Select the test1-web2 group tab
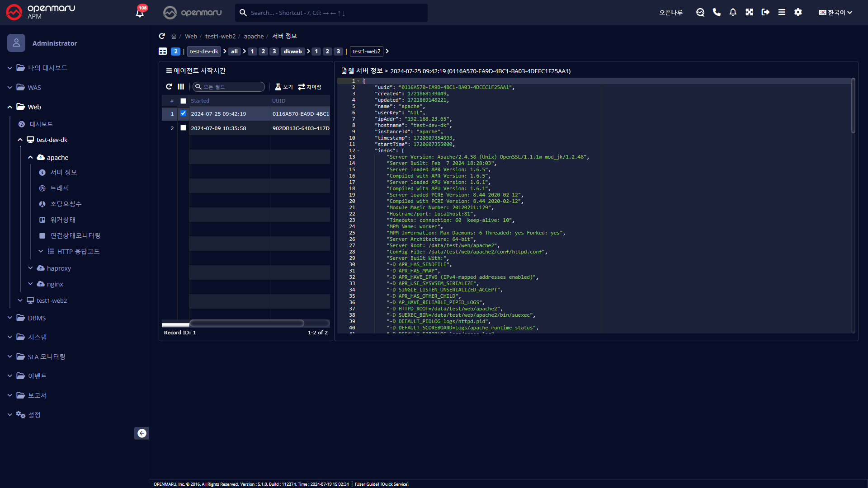The height and width of the screenshot is (488, 868). click(366, 52)
